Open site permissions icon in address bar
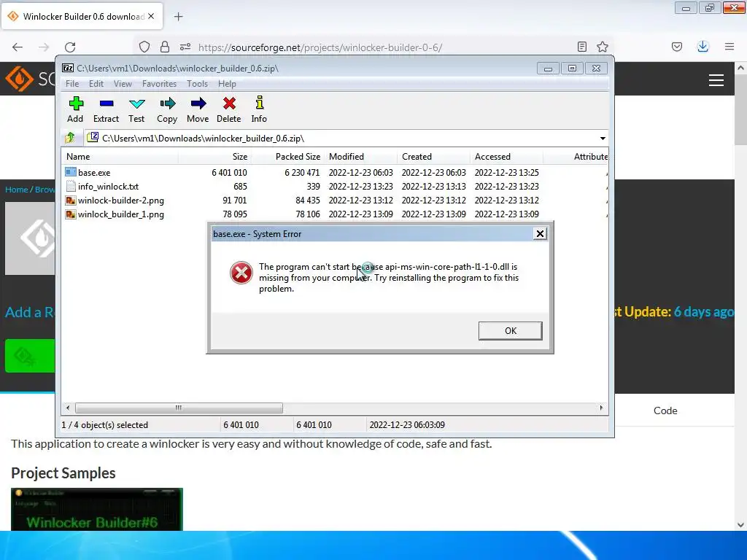The height and width of the screenshot is (560, 747). click(x=185, y=47)
